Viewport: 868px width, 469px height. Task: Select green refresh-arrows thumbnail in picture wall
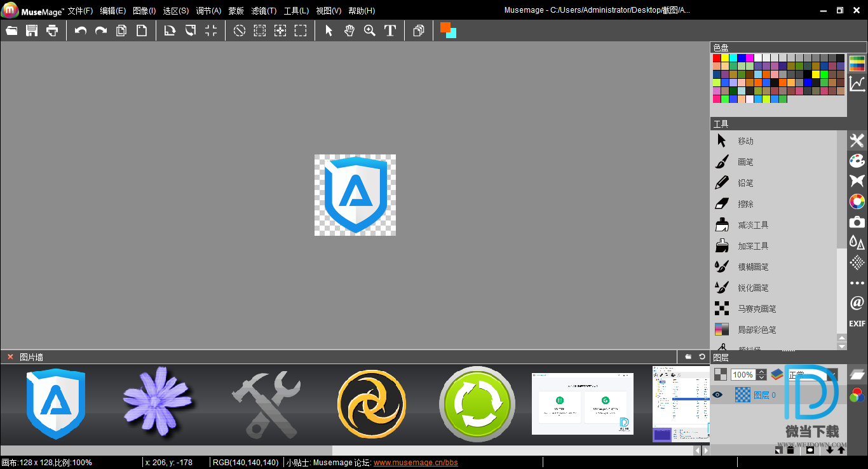coord(477,404)
